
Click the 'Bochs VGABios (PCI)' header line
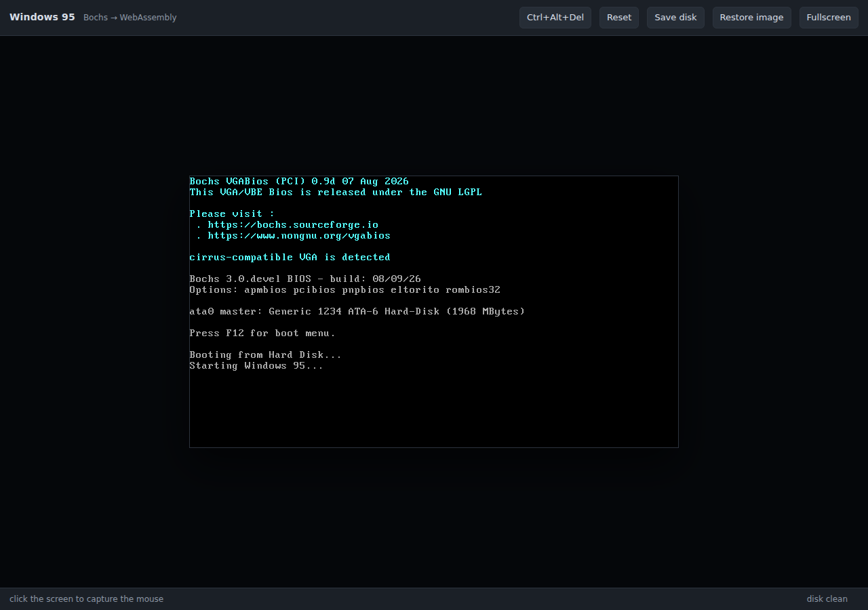click(x=299, y=182)
